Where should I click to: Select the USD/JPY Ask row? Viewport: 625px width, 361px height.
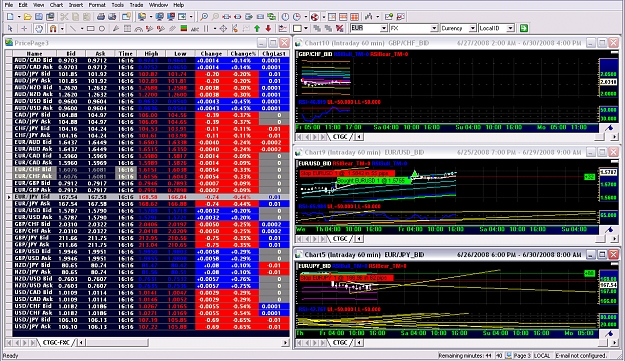[x=151, y=327]
